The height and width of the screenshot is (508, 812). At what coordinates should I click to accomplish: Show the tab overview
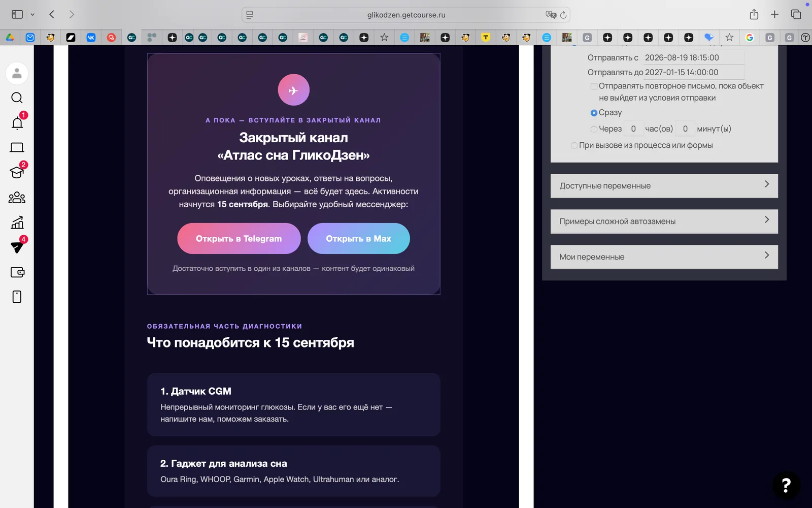click(796, 14)
